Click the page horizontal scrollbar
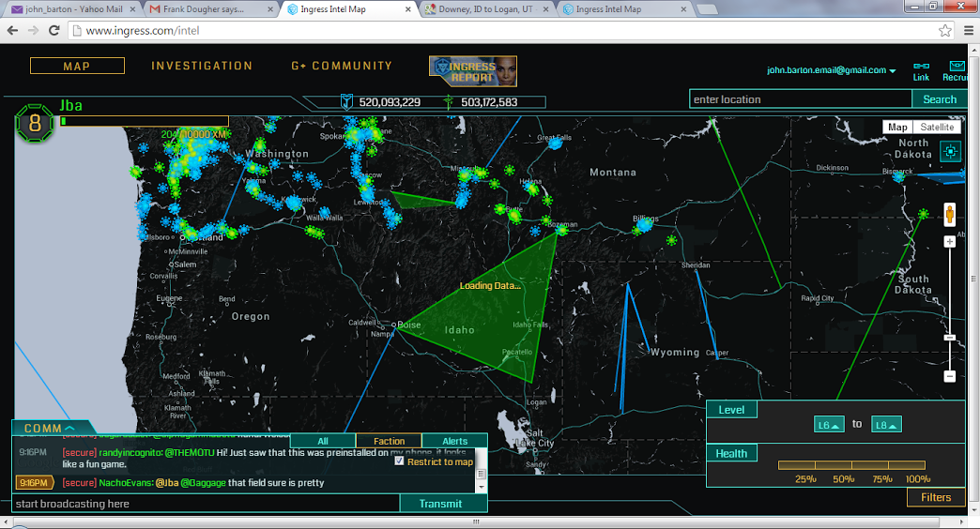Viewport: 980px width, 529px height. click(475, 521)
